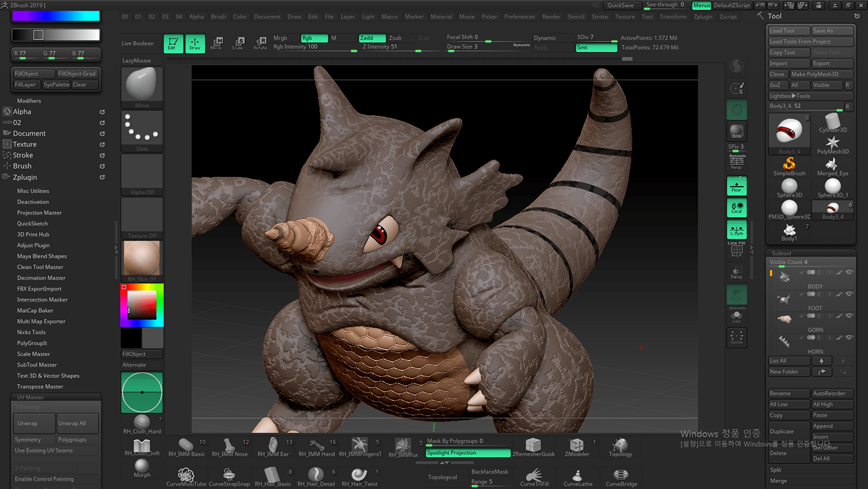The width and height of the screenshot is (868, 489).
Task: Select the SimpleBrush tool
Action: coord(789,167)
